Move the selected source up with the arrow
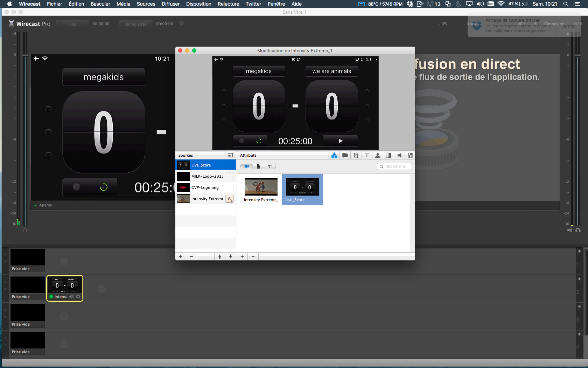The width and height of the screenshot is (588, 368). 220,257
